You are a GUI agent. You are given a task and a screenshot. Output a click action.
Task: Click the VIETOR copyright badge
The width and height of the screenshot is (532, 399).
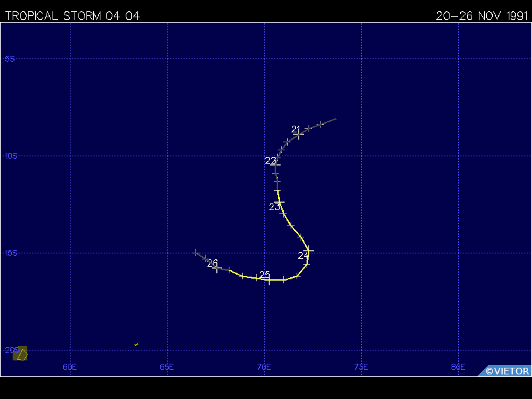pyautogui.click(x=507, y=371)
